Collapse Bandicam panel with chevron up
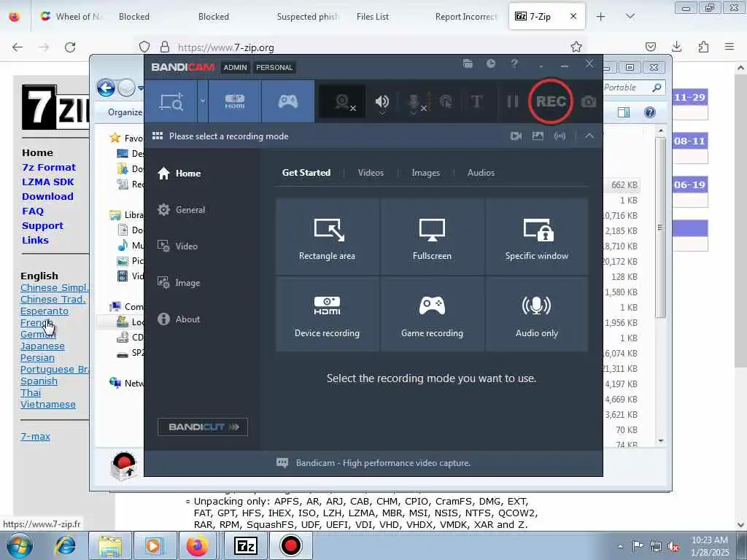 [x=589, y=136]
